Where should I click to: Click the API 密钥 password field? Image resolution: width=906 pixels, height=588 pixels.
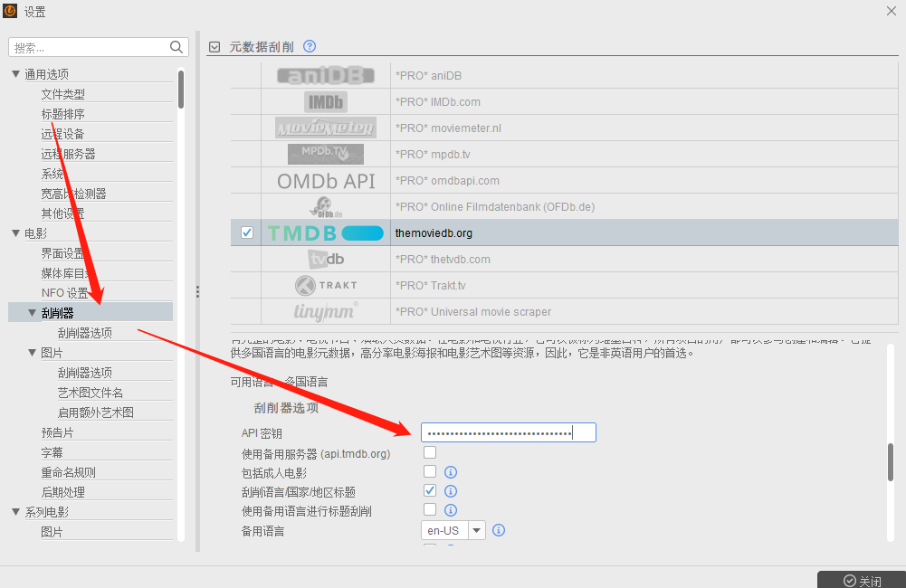point(508,432)
